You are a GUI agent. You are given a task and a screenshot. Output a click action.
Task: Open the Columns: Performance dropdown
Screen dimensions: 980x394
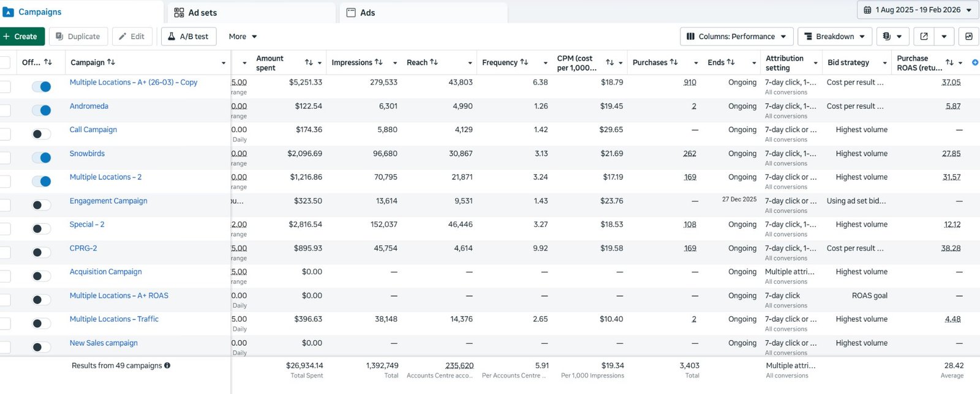[736, 37]
